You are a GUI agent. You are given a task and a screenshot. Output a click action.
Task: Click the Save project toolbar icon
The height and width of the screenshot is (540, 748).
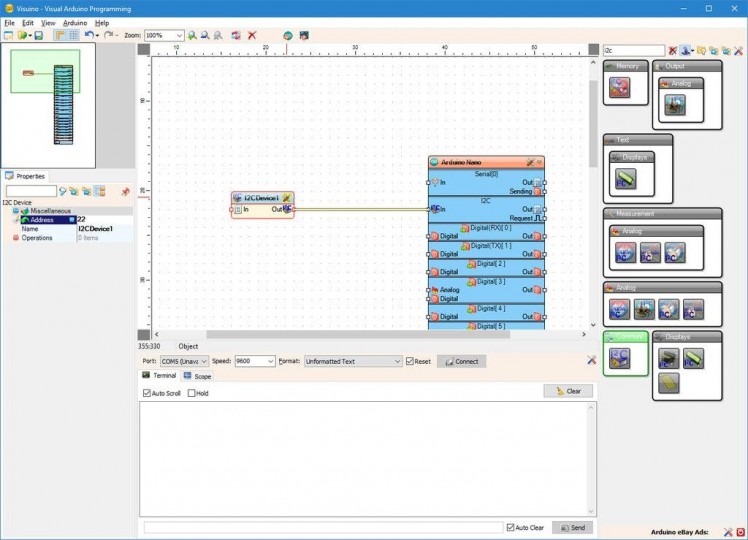click(x=38, y=35)
